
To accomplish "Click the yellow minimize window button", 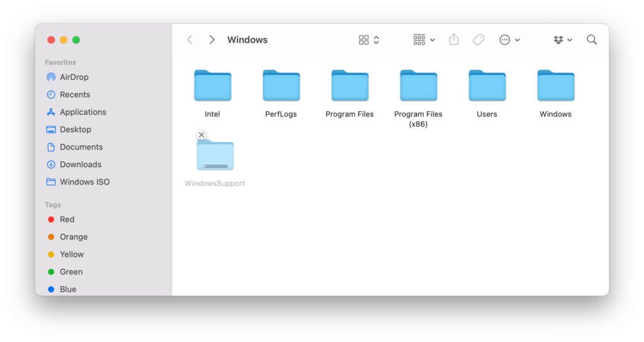I will coord(64,40).
